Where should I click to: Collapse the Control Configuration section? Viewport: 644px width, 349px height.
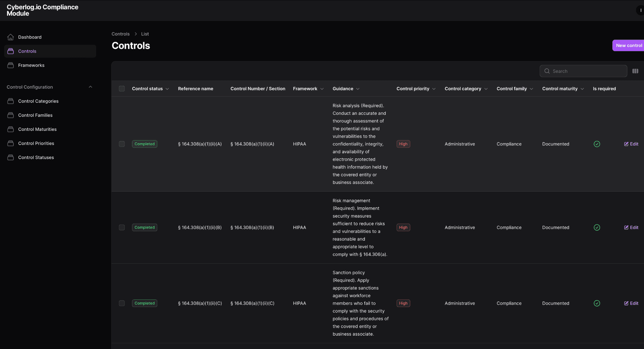[90, 87]
